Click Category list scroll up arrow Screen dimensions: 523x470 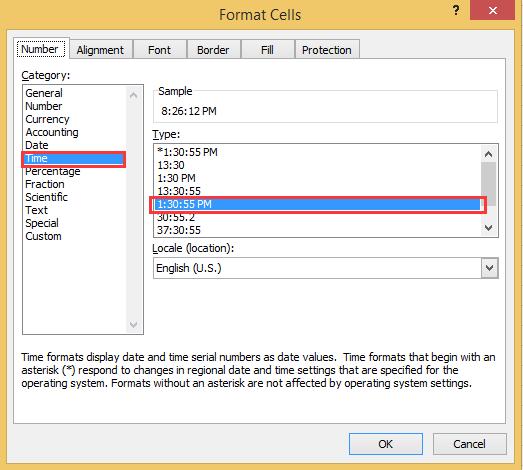[x=133, y=96]
